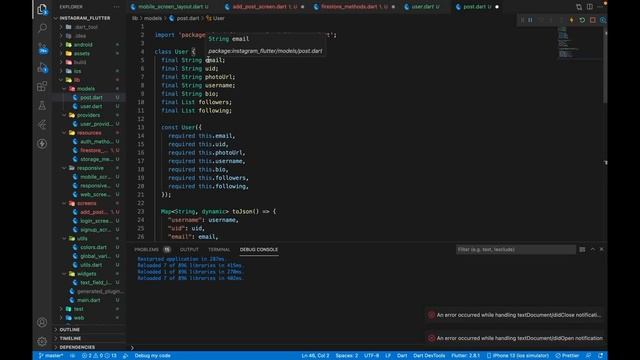640x360 pixels.
Task: Open the Output panel tab
Action: tap(189, 249)
